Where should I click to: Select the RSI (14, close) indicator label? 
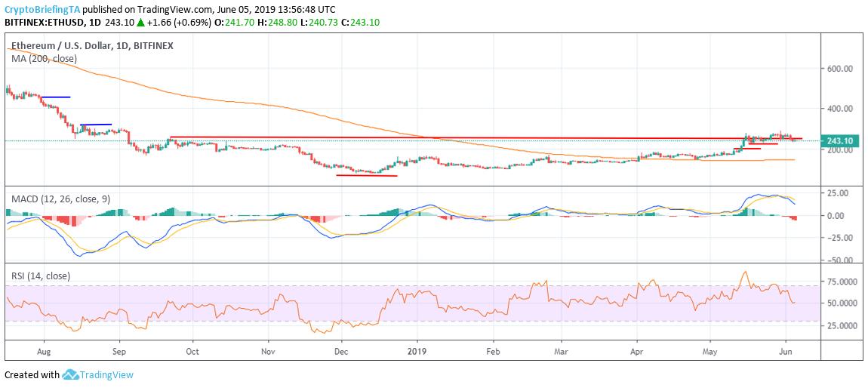[40, 275]
